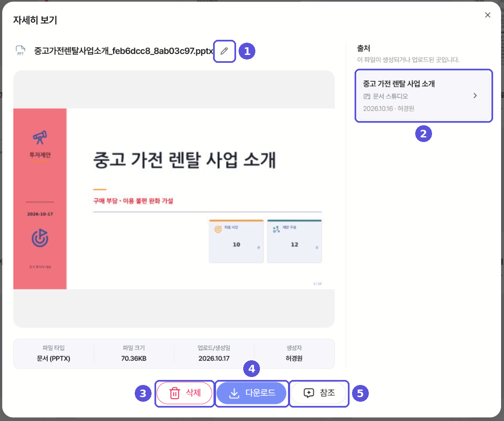The image size is (504, 421).
Task: Click the 참조 reference button
Action: point(319,393)
